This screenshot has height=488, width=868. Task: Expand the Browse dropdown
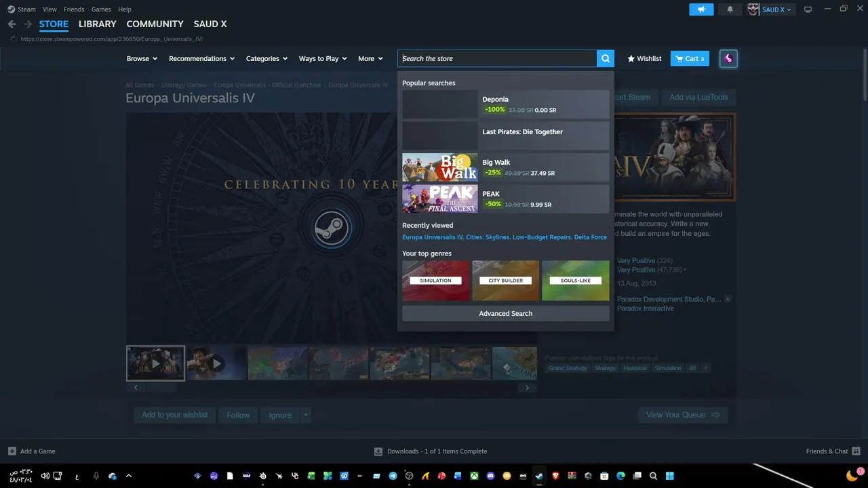[x=142, y=58]
